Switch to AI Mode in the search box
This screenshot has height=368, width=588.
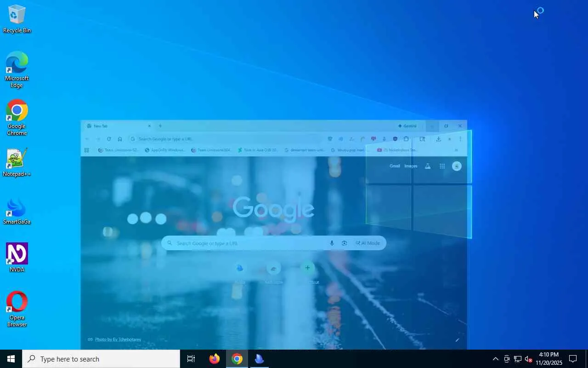(x=368, y=243)
